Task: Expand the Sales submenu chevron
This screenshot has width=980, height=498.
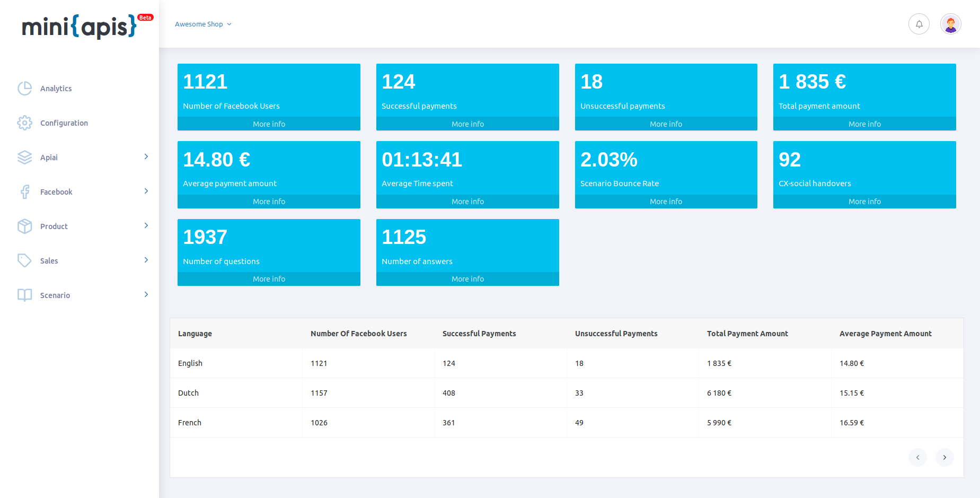Action: pyautogui.click(x=146, y=260)
